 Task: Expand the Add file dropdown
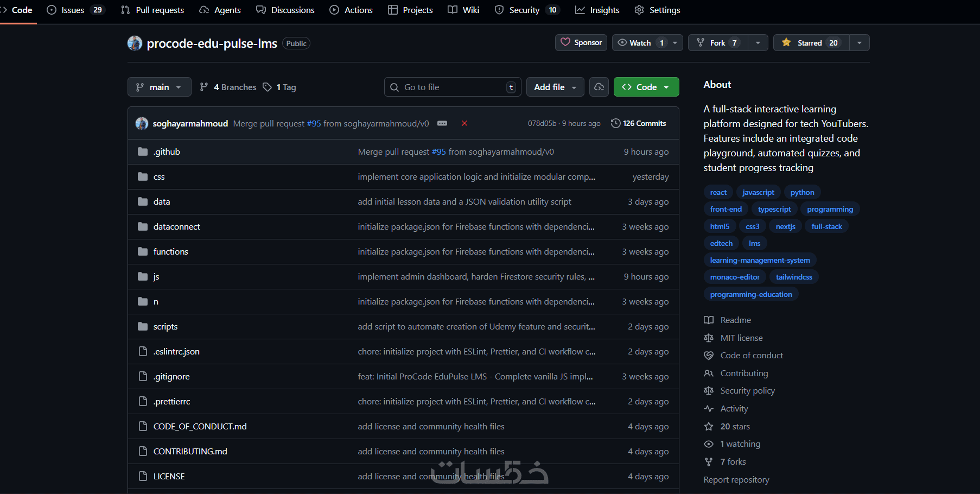[x=555, y=87]
